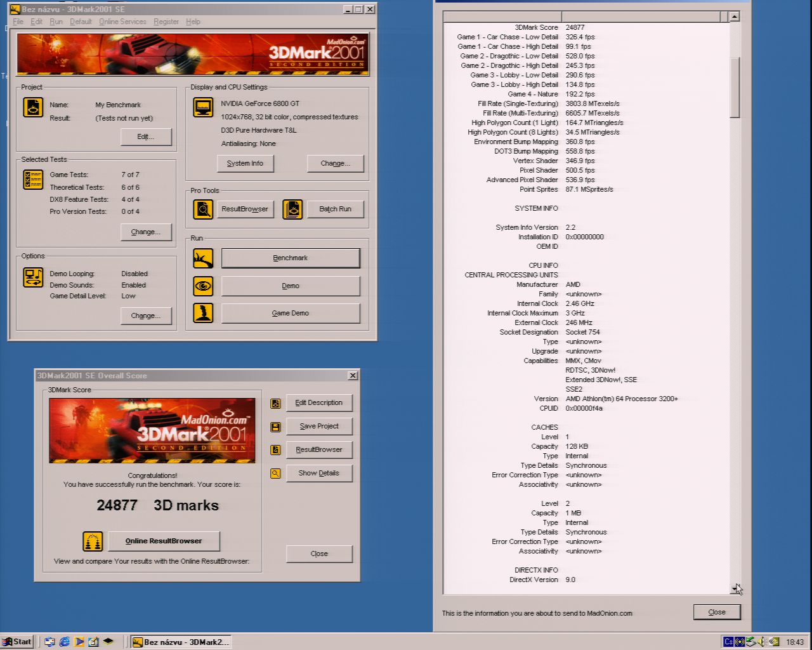Click the Edit... button in Project
The height and width of the screenshot is (650, 812).
[x=146, y=137]
